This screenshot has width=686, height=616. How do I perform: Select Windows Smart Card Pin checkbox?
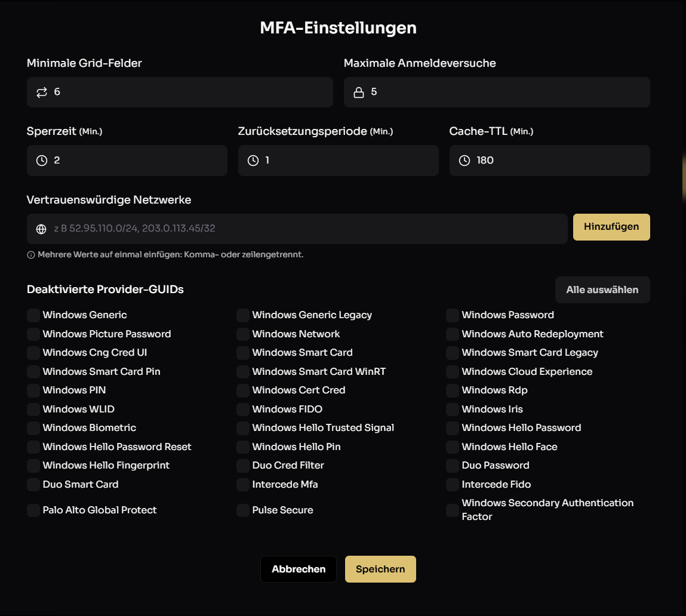pos(33,371)
